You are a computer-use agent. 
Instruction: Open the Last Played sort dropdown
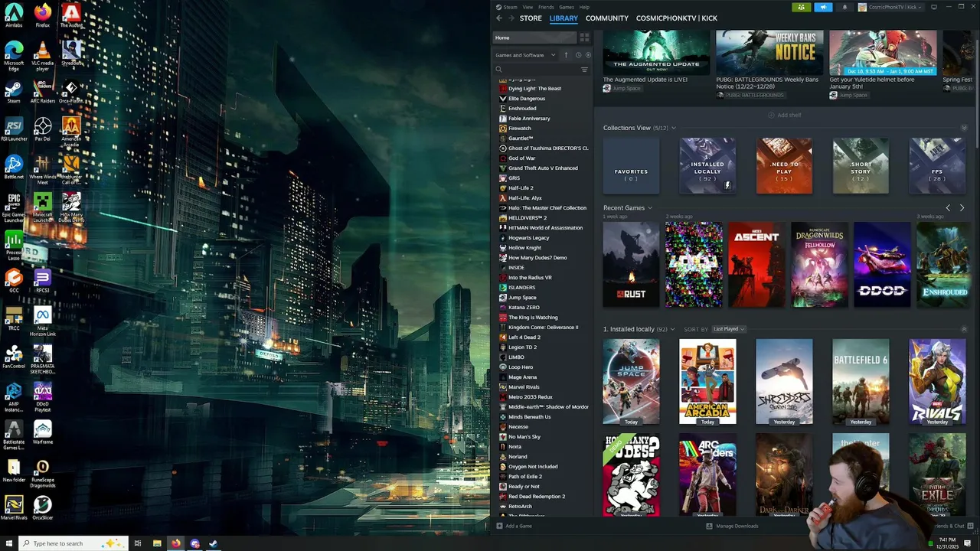point(729,329)
